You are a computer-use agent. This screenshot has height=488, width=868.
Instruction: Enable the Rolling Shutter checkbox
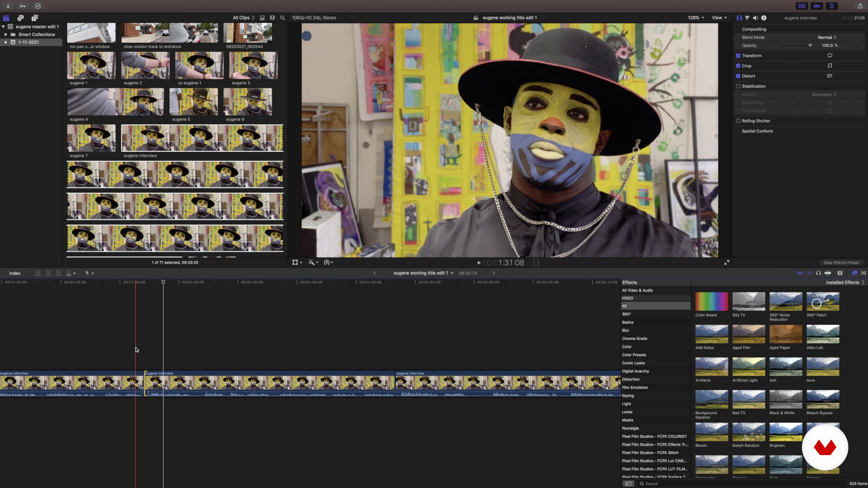point(738,121)
